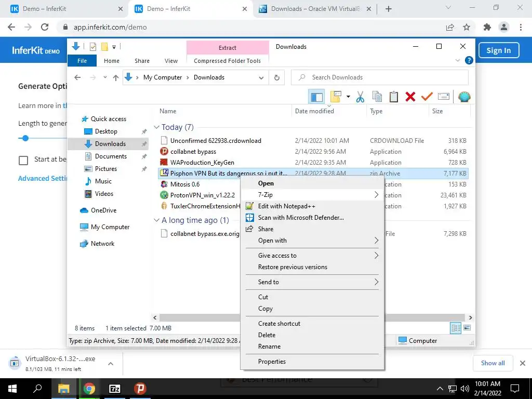This screenshot has height=399, width=532.
Task: Open the volume control in system tray
Action: click(464, 389)
